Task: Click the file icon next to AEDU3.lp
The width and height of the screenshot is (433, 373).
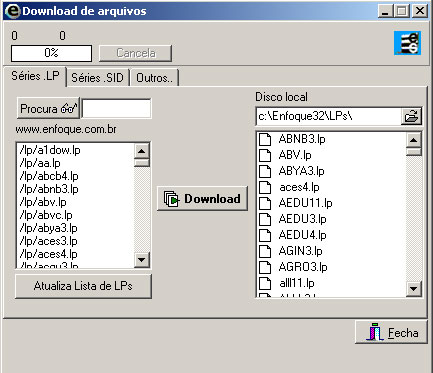Action: [x=265, y=219]
